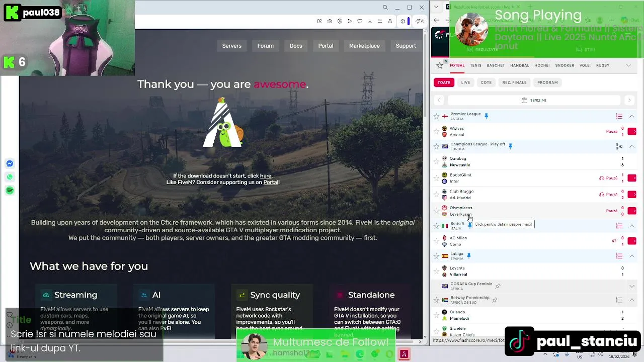The image size is (644, 362).
Task: Open the Spotify sidebar icon
Action: pos(10,191)
